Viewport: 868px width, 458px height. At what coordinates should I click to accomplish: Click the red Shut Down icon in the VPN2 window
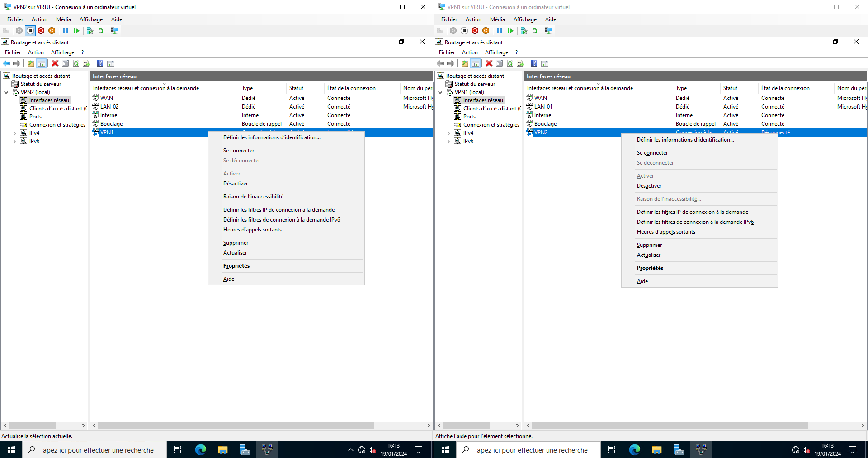(x=41, y=31)
